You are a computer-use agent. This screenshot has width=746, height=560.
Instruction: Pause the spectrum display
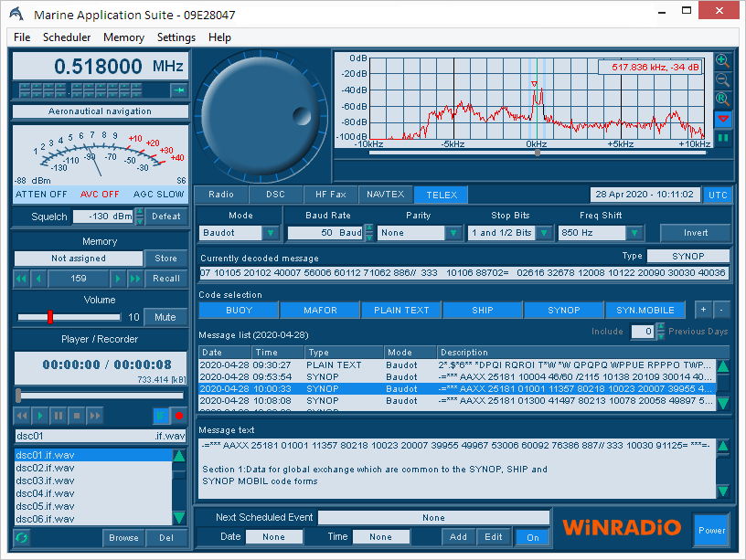(x=722, y=139)
